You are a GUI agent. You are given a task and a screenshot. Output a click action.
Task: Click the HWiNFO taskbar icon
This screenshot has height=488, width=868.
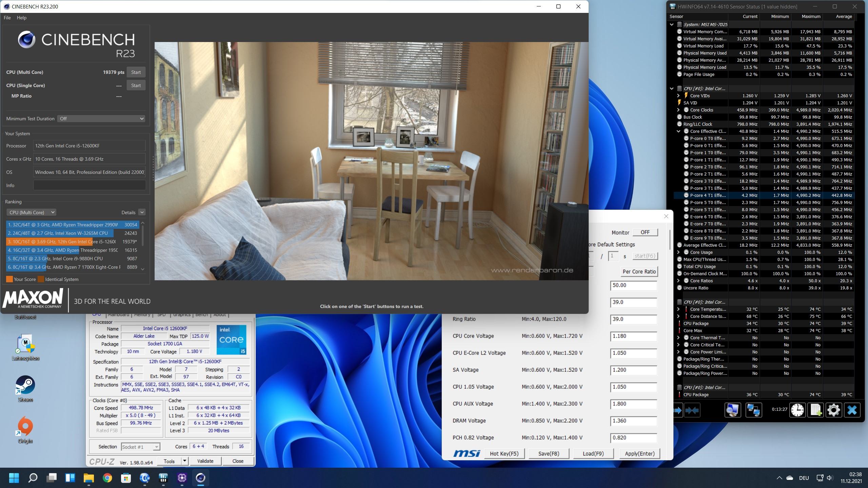click(163, 478)
